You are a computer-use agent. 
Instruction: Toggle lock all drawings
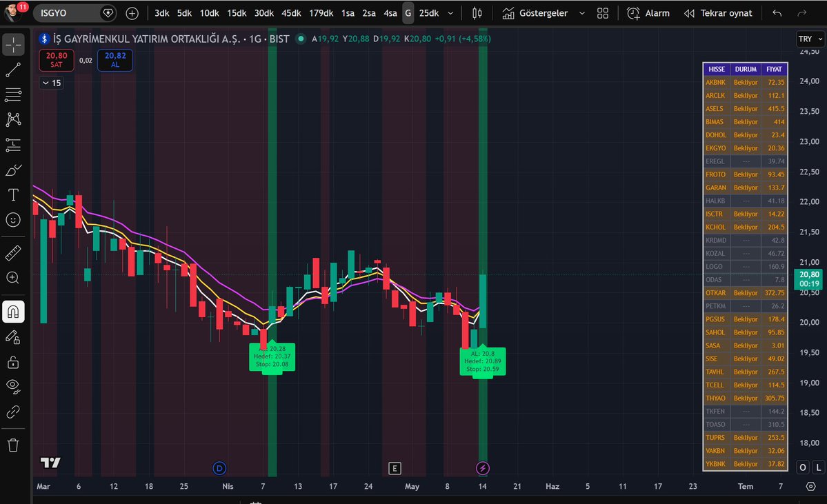(x=13, y=362)
